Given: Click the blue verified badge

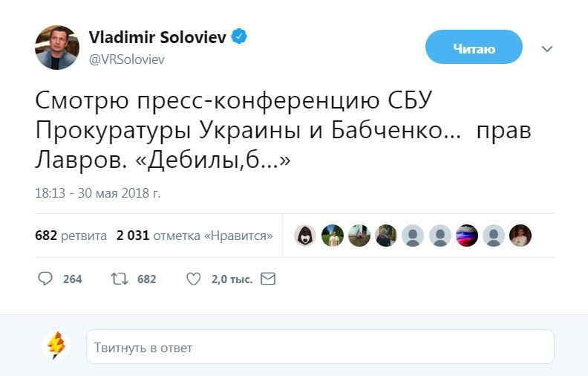Looking at the screenshot, I should point(239,37).
